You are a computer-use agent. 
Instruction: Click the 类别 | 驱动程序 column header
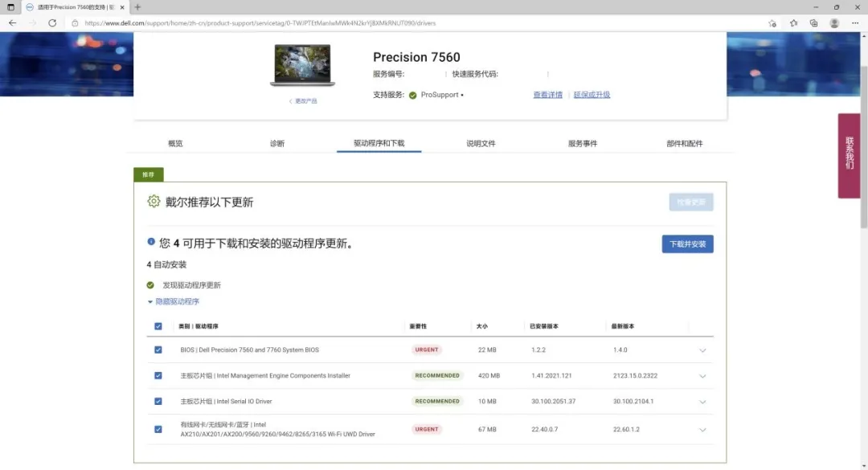click(199, 327)
